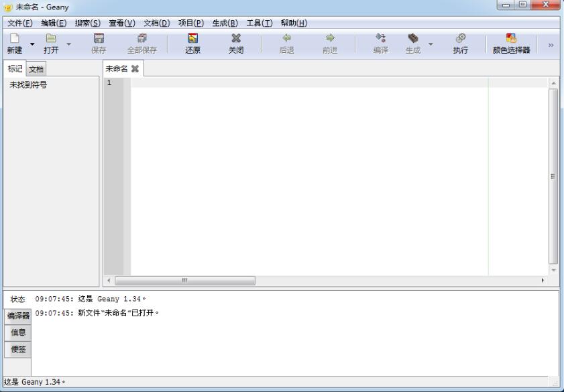Open the 查看(V) menu
Screen dimensions: 564x392
[122, 23]
